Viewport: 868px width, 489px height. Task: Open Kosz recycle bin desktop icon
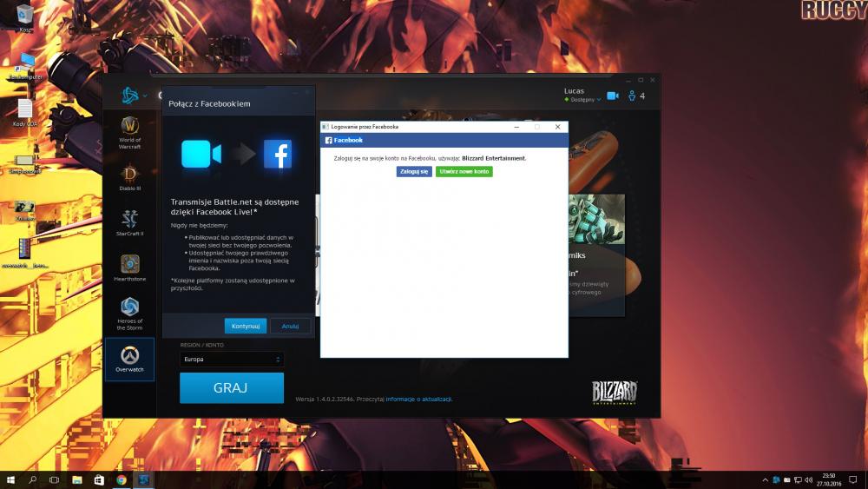24,17
